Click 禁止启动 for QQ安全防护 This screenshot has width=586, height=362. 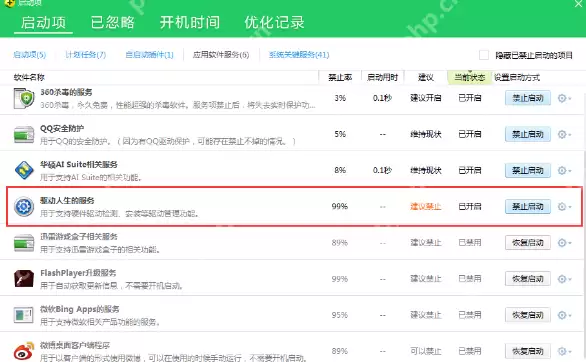(x=528, y=134)
